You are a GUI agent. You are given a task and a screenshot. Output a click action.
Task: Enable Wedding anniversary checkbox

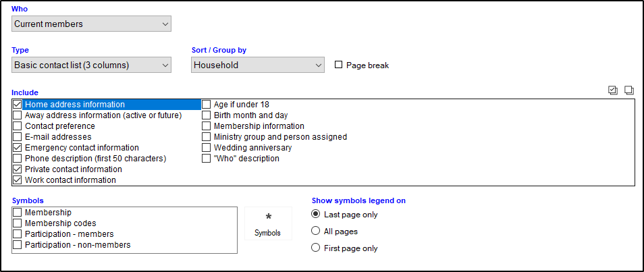point(207,148)
